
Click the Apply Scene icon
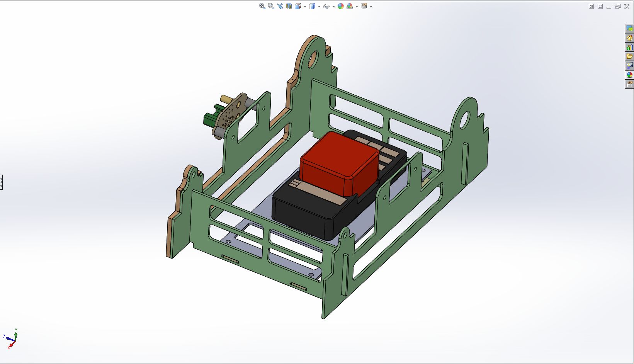pyautogui.click(x=350, y=6)
